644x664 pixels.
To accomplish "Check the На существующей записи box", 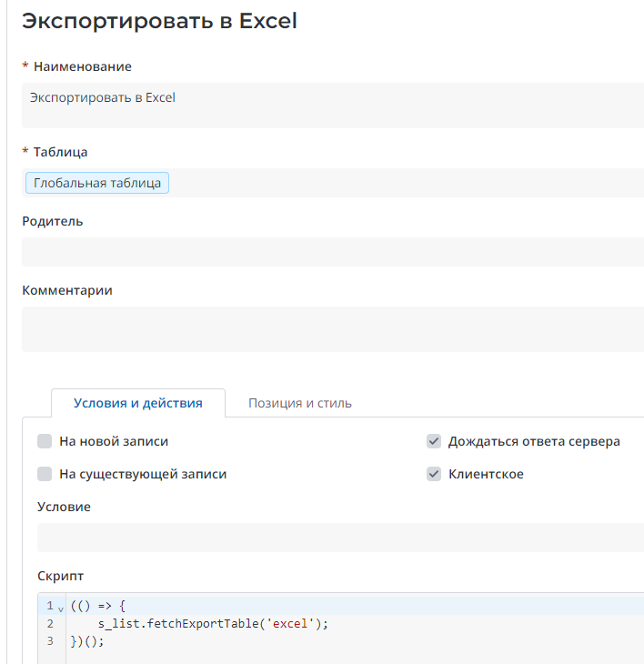I will pos(45,474).
